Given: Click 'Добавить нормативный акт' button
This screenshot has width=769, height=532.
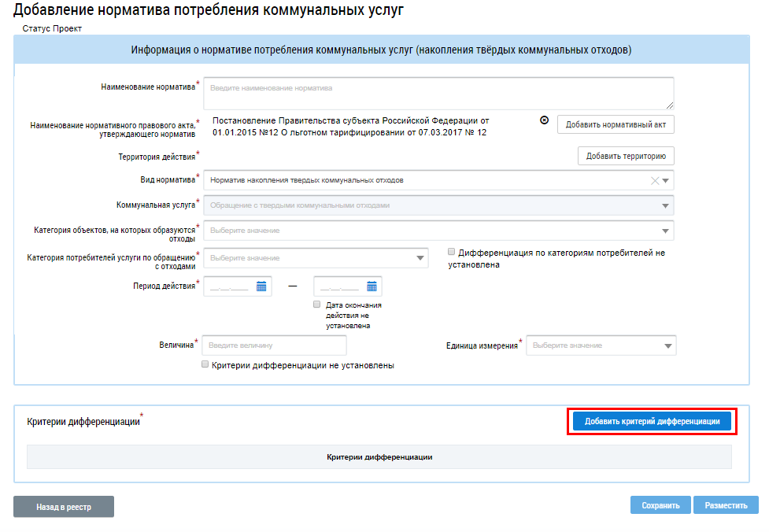Looking at the screenshot, I should tap(616, 124).
